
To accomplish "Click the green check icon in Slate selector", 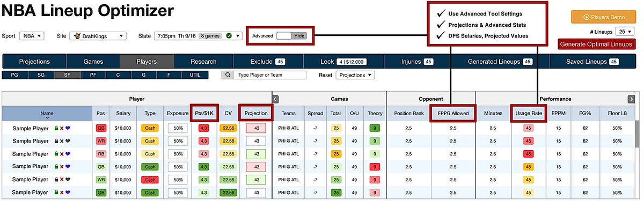I will 229,36.
